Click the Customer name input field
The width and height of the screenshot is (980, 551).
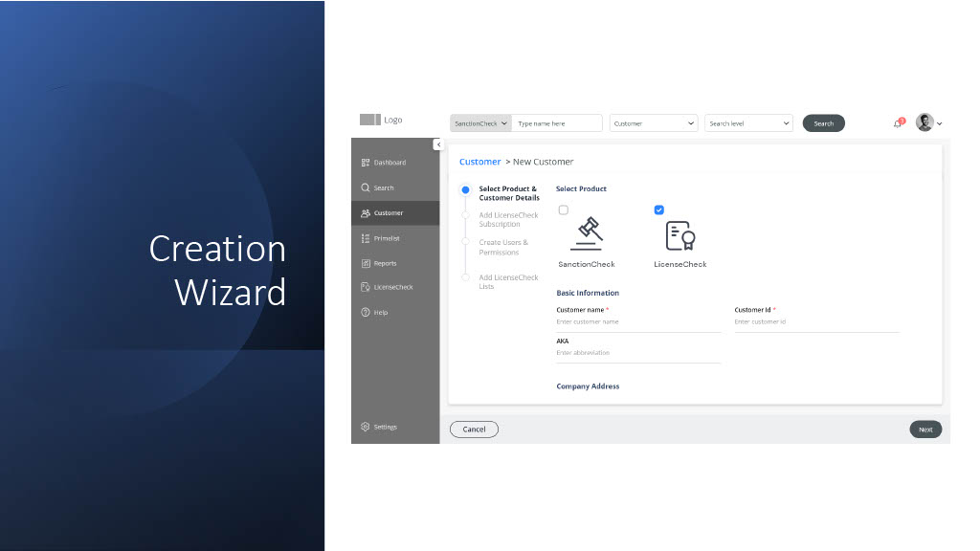[638, 322]
